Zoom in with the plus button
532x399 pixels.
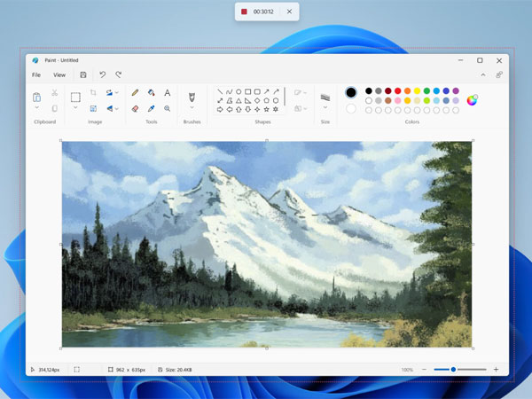(x=496, y=370)
